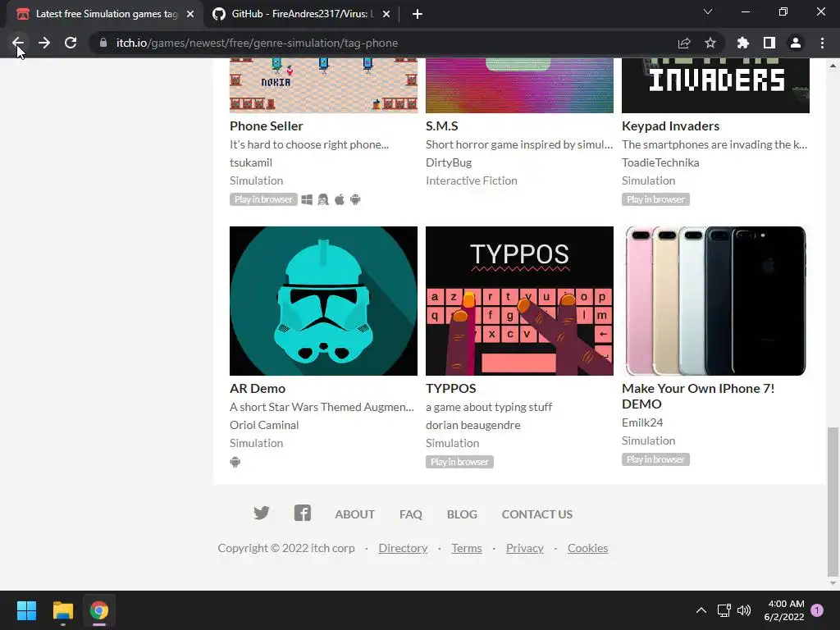Click the Apple platform icon under Phone Seller
840x630 pixels.
point(339,199)
